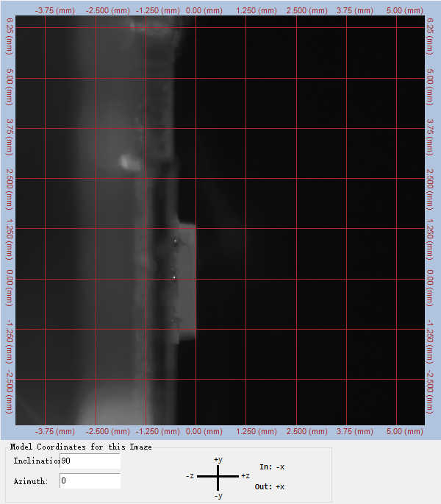This screenshot has width=441, height=504.
Task: Click the -y label below the axis cross
Action: [218, 496]
